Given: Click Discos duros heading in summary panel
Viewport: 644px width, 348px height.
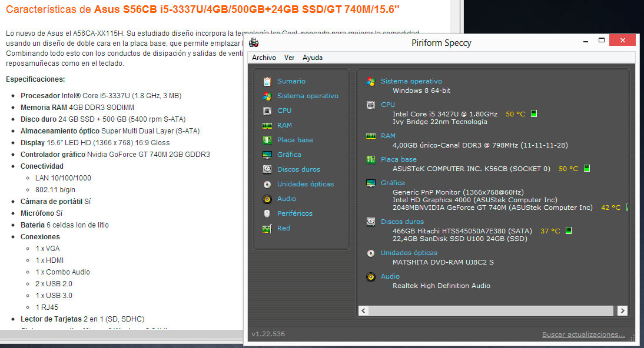Looking at the screenshot, I should (402, 222).
